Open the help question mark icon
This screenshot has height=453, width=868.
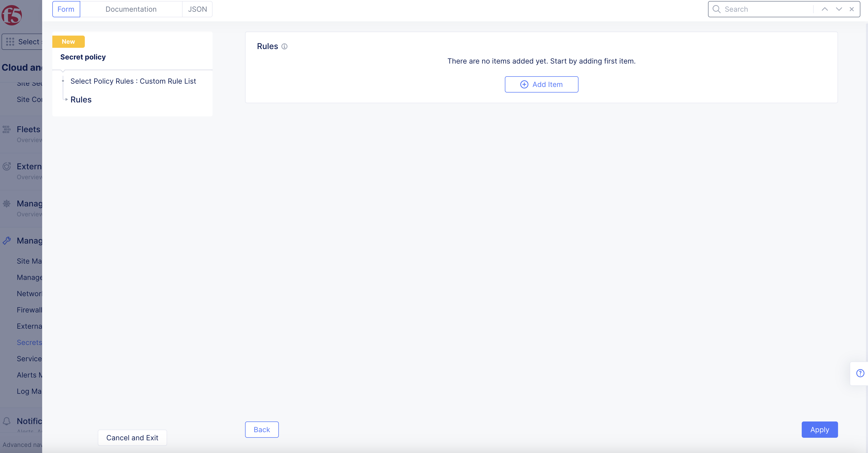pos(860,373)
